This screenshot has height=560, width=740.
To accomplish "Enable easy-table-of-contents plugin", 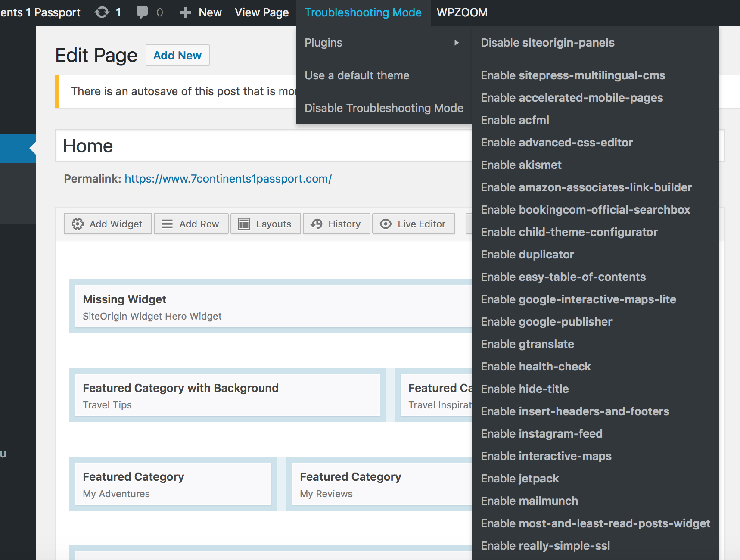I will coord(563,277).
